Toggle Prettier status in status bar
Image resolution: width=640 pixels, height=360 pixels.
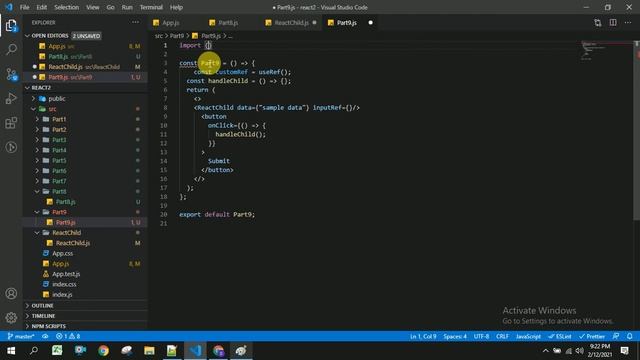592,336
